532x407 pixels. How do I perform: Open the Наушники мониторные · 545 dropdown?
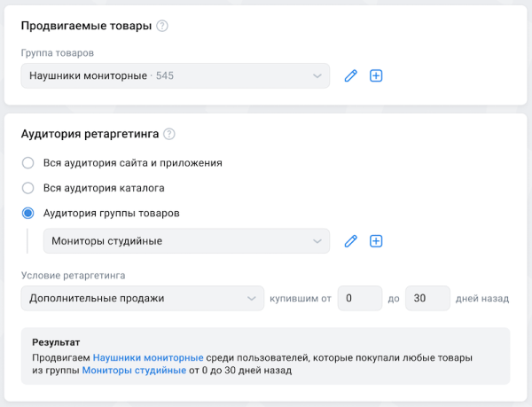[175, 76]
